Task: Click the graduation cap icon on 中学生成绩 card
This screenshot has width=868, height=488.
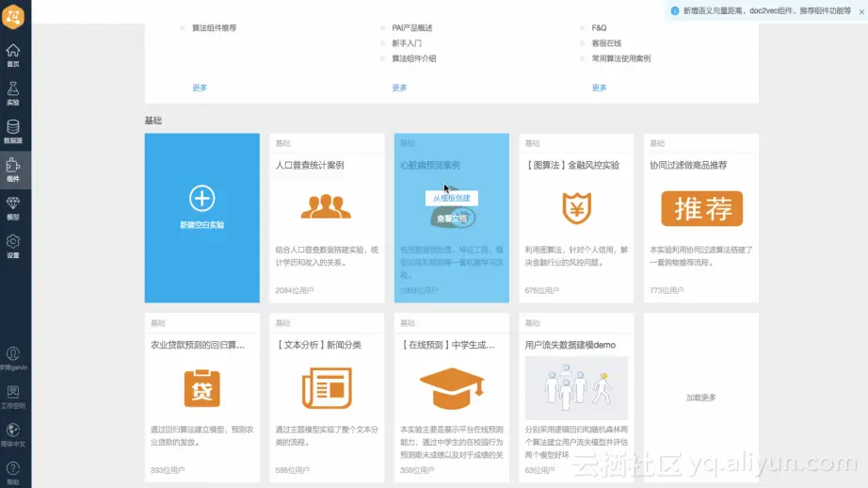Action: [x=452, y=388]
